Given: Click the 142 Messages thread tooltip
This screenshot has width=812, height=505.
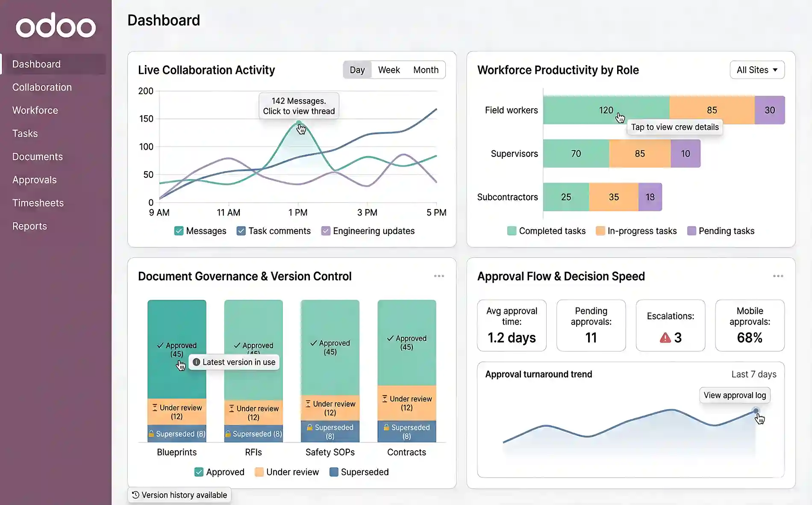Looking at the screenshot, I should (x=299, y=106).
